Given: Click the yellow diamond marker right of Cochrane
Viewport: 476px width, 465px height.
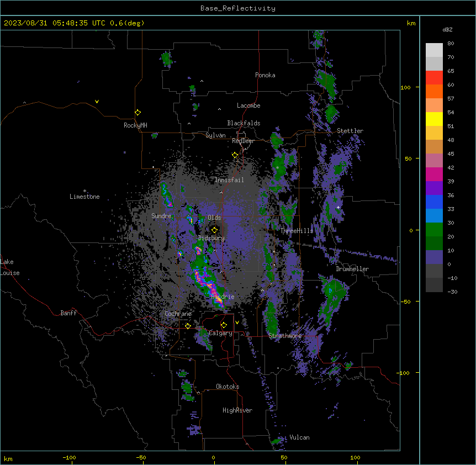Looking at the screenshot, I should 188,326.
